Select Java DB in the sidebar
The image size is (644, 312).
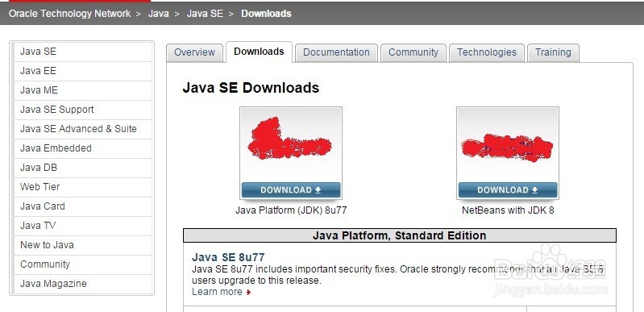pos(83,168)
